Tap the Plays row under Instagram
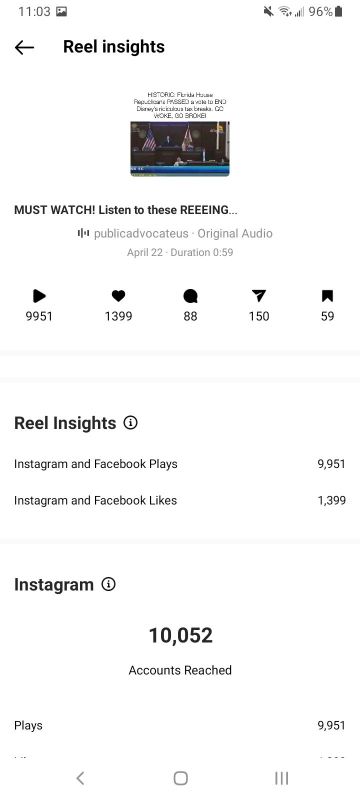The image size is (360, 800). [x=180, y=725]
